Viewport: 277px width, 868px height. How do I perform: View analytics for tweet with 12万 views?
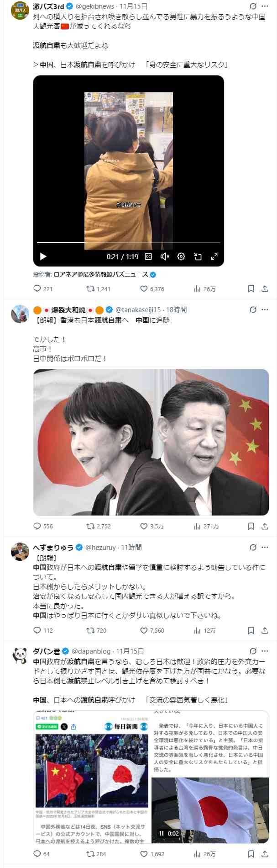pos(205,630)
